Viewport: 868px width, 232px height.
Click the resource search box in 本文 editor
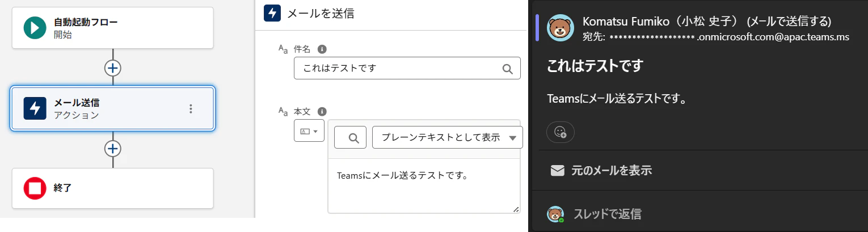(x=350, y=137)
